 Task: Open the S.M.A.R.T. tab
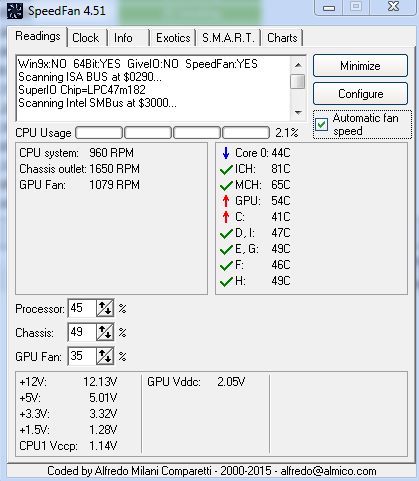tap(228, 38)
